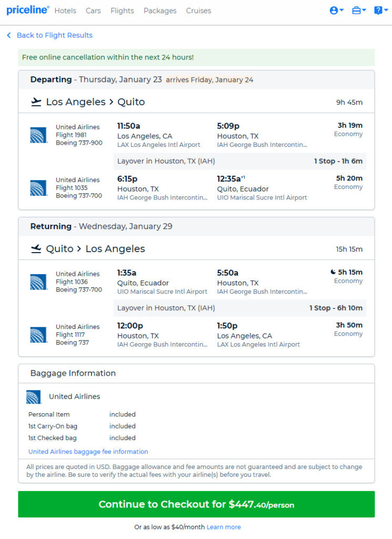
Task: Open the Packages section
Action: click(x=160, y=11)
